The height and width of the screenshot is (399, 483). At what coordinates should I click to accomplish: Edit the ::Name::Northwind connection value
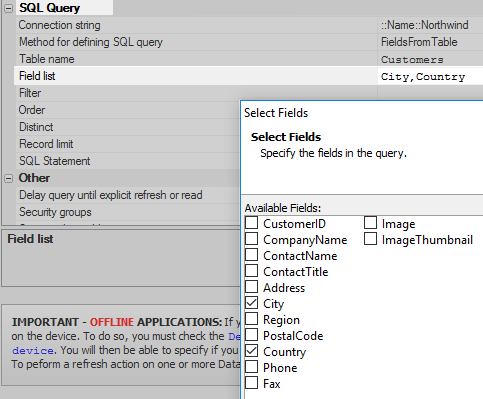pyautogui.click(x=430, y=25)
